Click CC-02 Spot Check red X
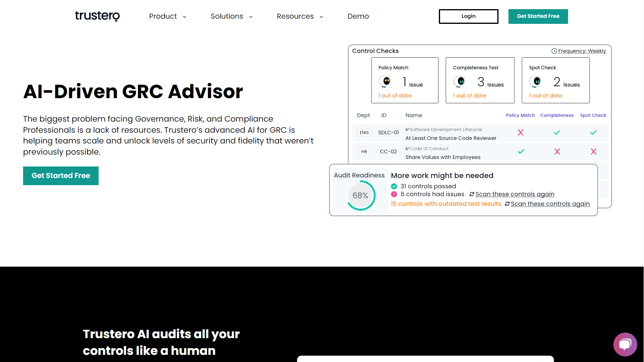The height and width of the screenshot is (362, 644). [x=594, y=151]
